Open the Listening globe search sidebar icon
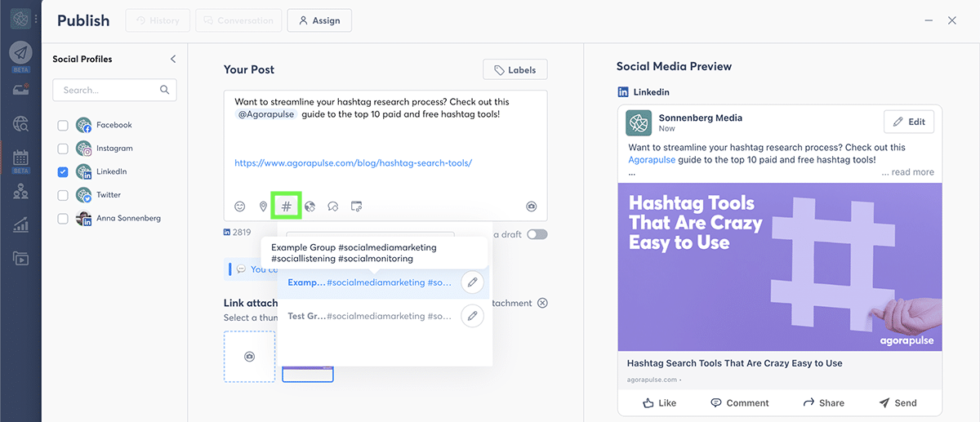980x422 pixels. click(21, 124)
